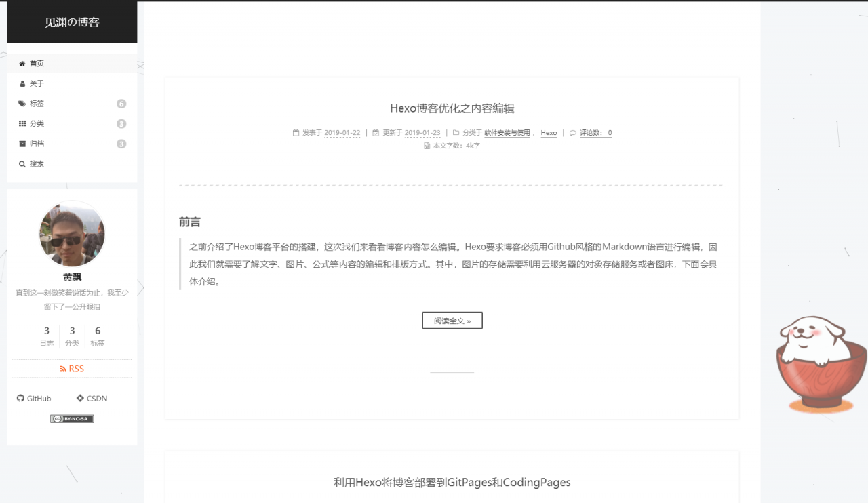Click the count badge on the 标签 row
868x503 pixels.
click(x=121, y=104)
